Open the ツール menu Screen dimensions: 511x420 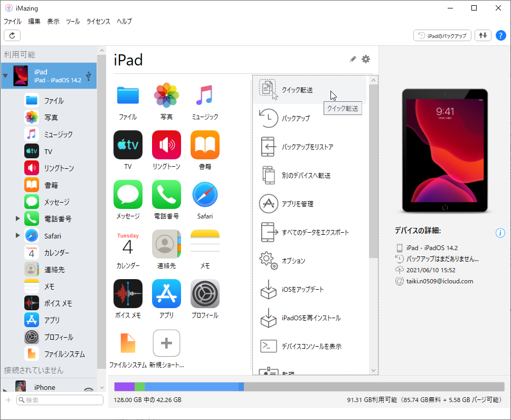(73, 22)
